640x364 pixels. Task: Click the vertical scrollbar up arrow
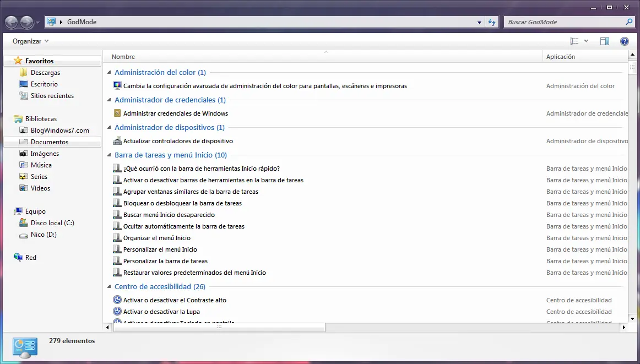[632, 55]
